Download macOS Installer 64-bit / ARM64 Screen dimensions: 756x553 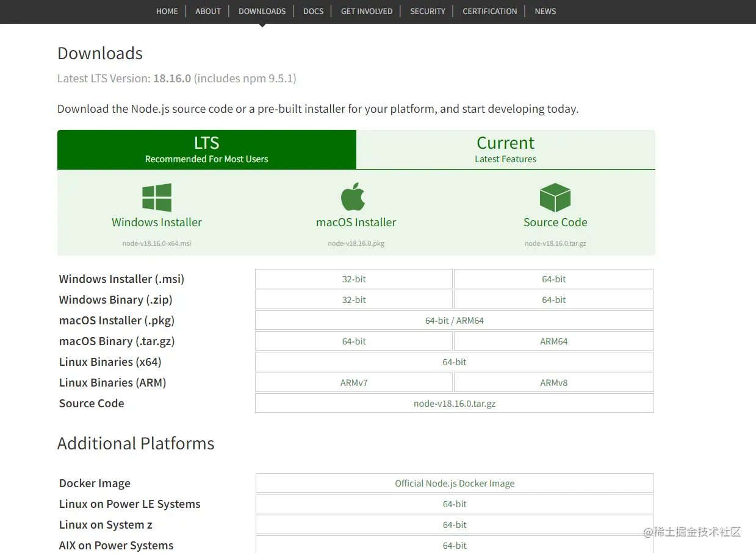[x=455, y=320]
